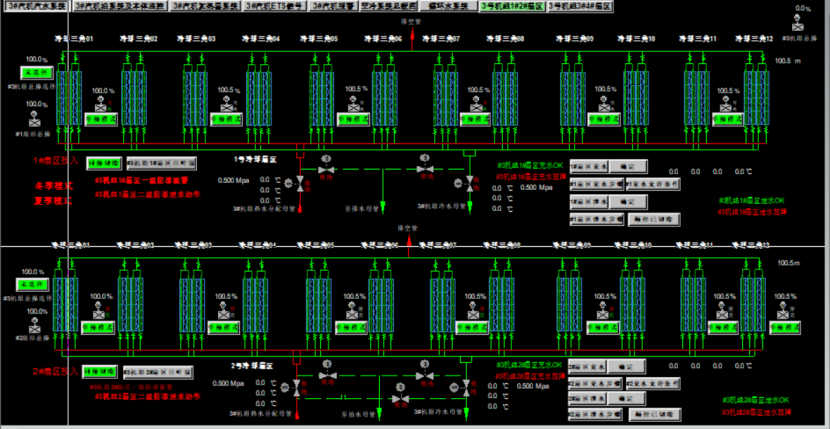This screenshot has height=429, width=830.
Task: Open #1扇区排水步骤 button
Action: [596, 219]
